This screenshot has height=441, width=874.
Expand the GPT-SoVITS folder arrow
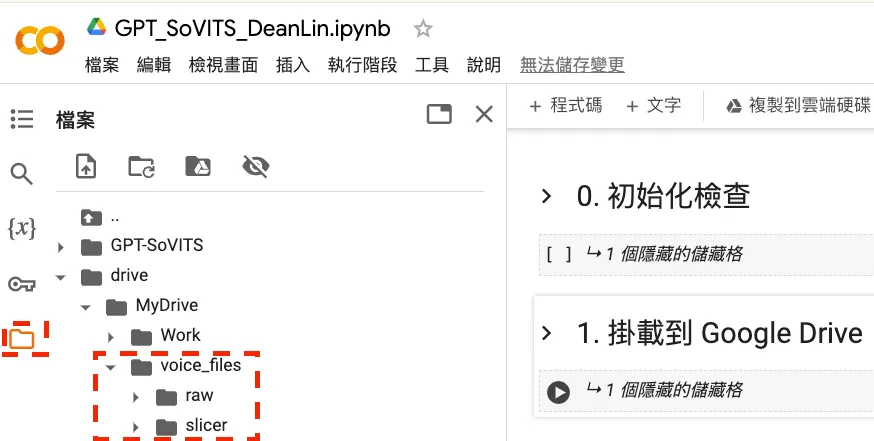[61, 247]
